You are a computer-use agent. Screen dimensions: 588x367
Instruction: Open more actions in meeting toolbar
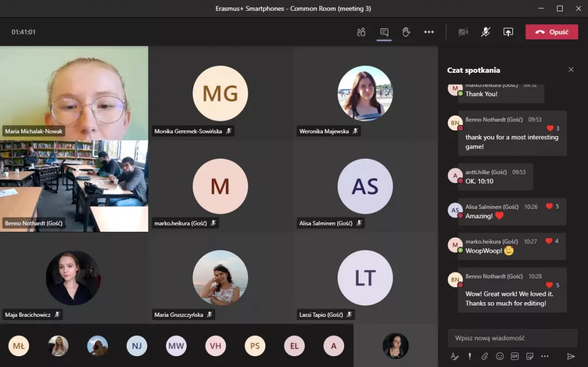pyautogui.click(x=429, y=32)
